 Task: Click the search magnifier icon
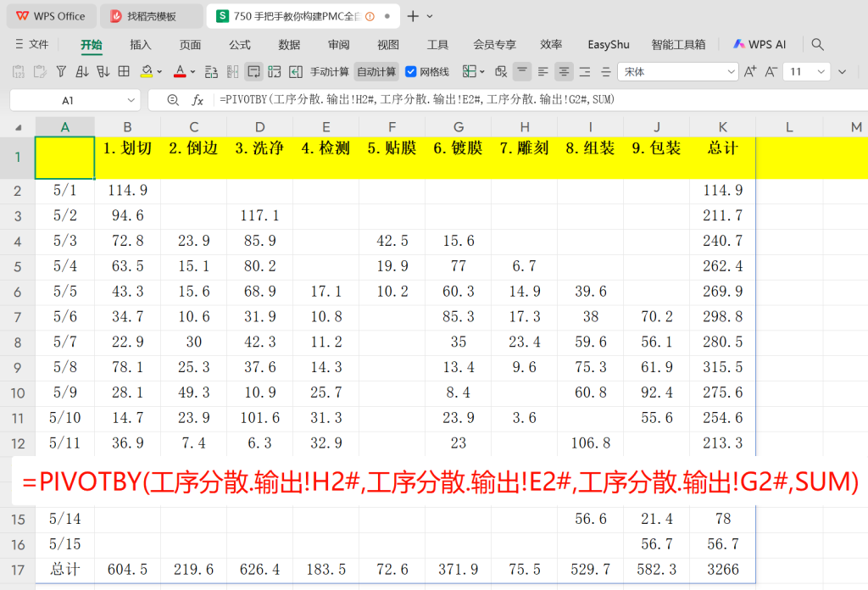pos(818,44)
